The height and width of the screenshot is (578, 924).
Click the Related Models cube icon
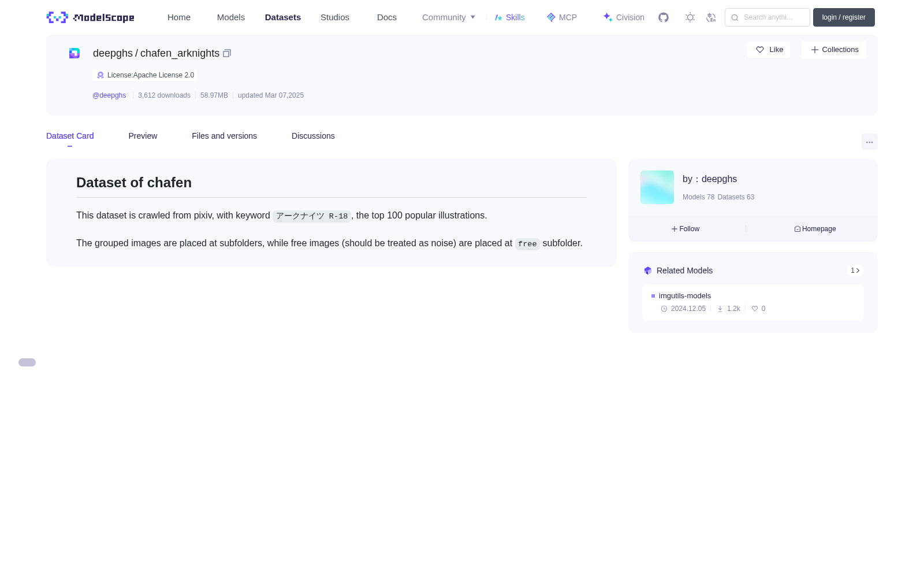click(x=648, y=271)
